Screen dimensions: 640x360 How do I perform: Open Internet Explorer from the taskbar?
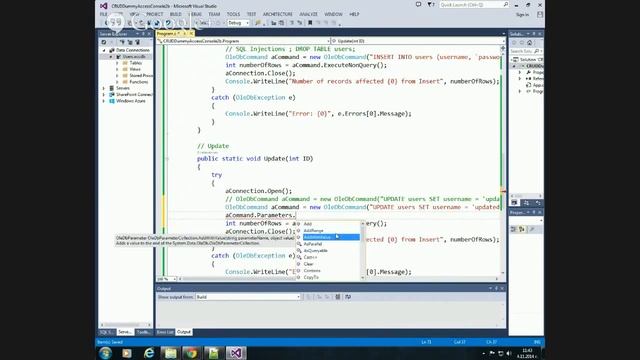[x=149, y=353]
